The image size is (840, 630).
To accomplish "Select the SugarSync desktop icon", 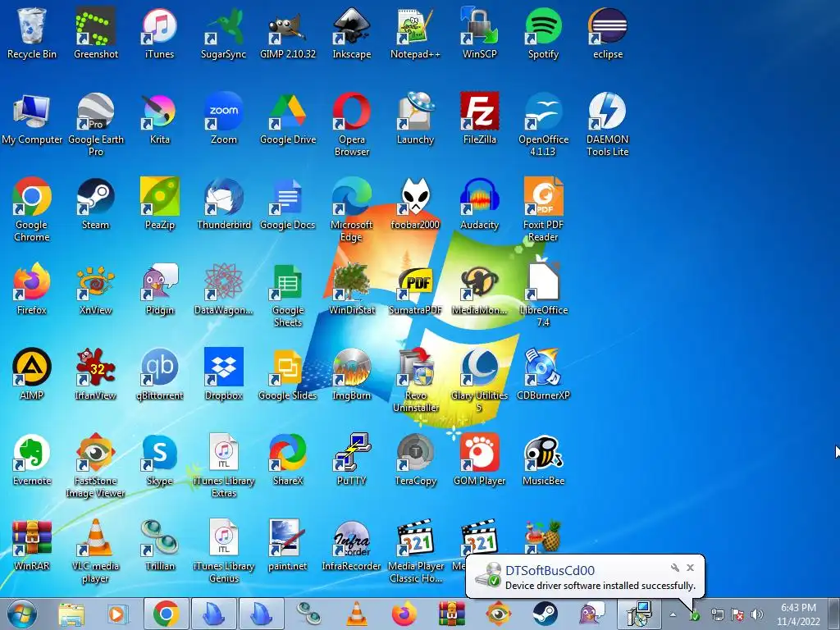I will 223,33.
